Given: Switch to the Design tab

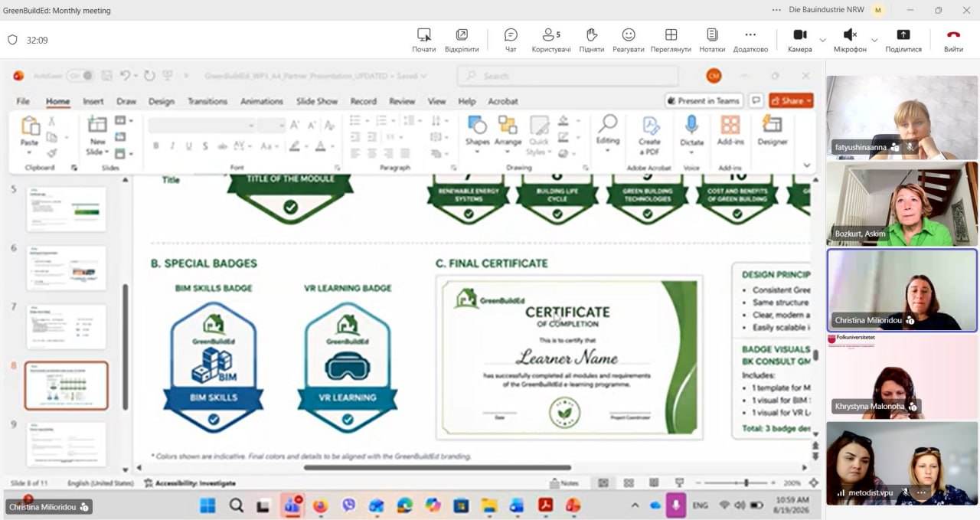Looking at the screenshot, I should click(161, 101).
